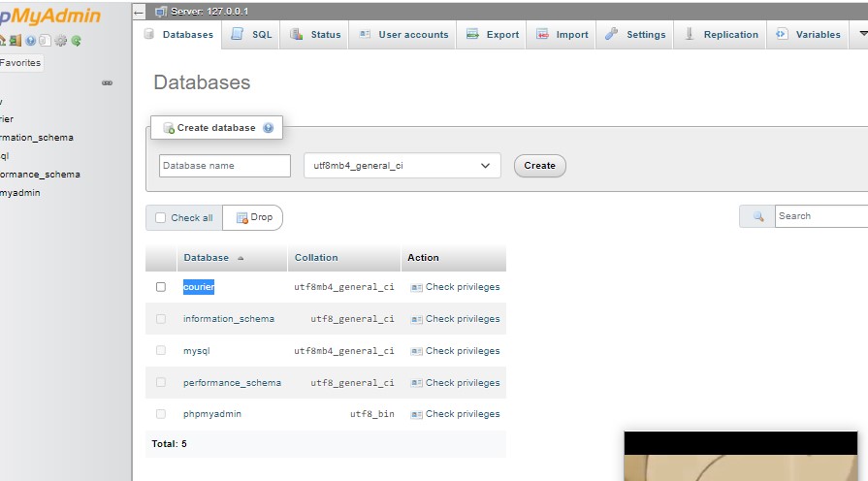Click into the Database name field
This screenshot has height=481, width=868.
224,166
